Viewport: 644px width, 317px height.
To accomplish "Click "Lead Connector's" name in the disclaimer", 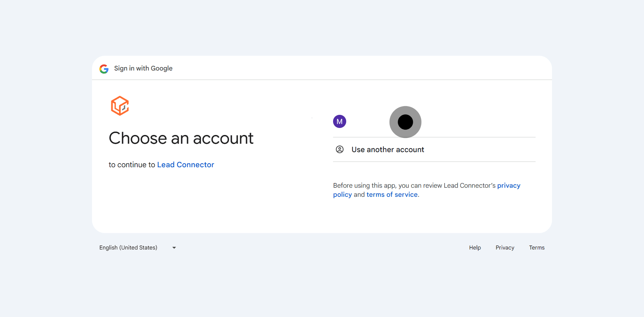I will pyautogui.click(x=469, y=186).
